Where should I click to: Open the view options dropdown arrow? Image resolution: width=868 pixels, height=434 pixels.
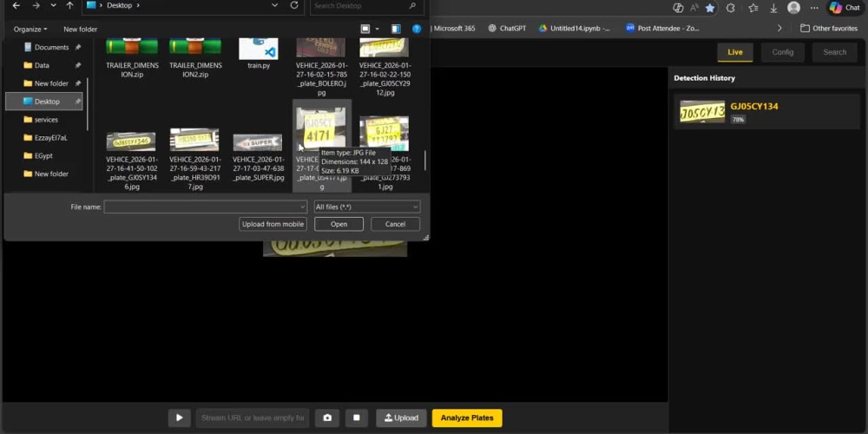coord(377,29)
